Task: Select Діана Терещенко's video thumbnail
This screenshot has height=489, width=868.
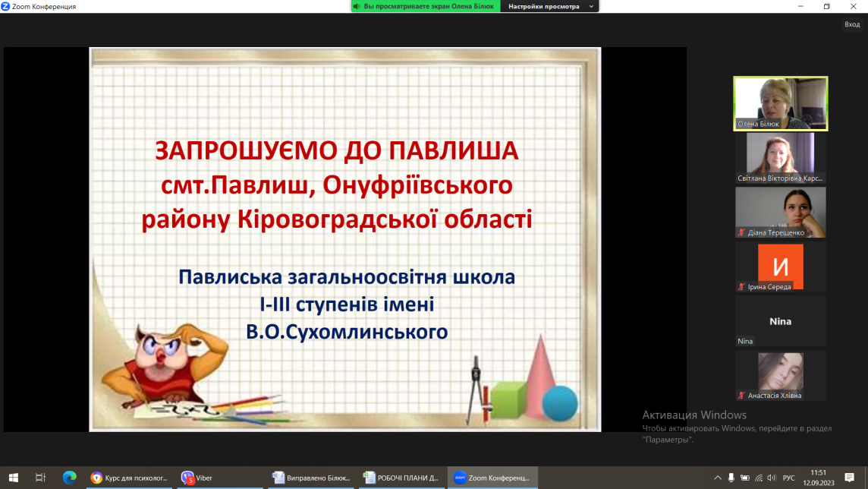Action: (780, 212)
